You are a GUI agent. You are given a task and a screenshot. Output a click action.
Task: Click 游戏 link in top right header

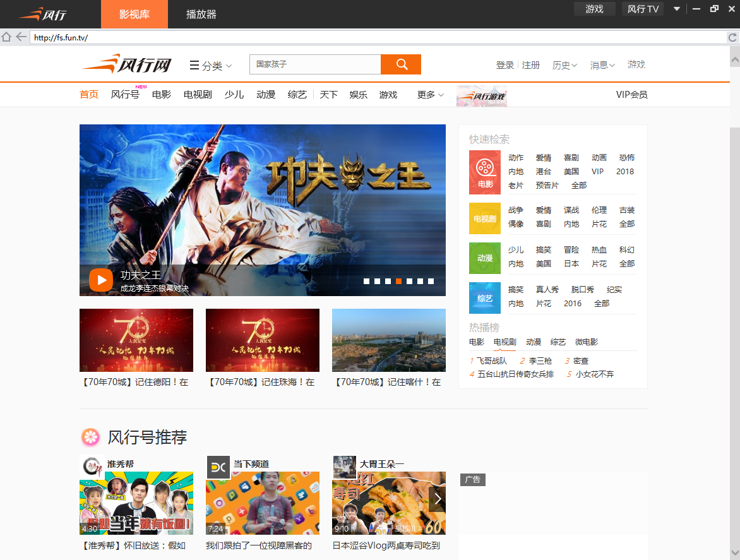[636, 64]
